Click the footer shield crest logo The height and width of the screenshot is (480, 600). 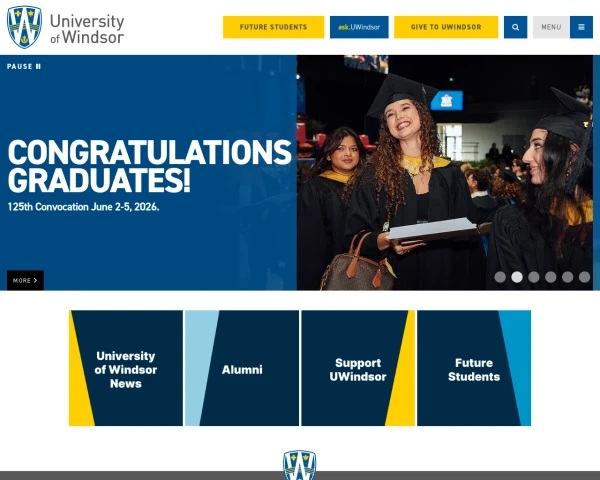click(x=300, y=465)
